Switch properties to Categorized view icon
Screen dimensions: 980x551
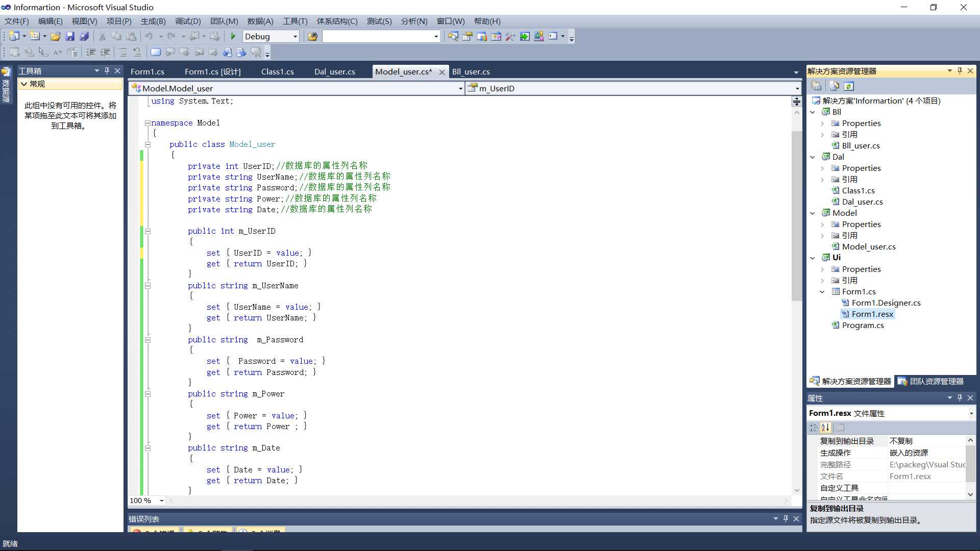point(814,428)
